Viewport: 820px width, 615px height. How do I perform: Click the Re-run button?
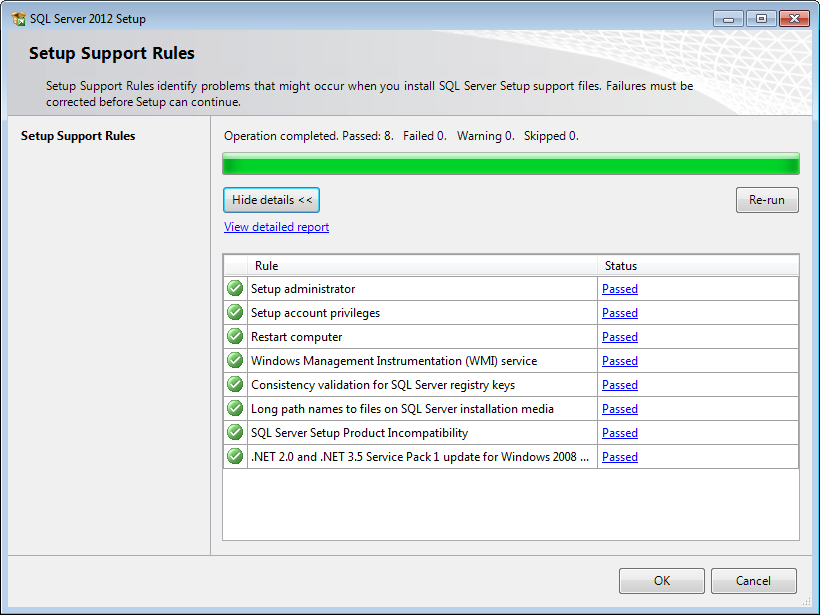coord(767,200)
